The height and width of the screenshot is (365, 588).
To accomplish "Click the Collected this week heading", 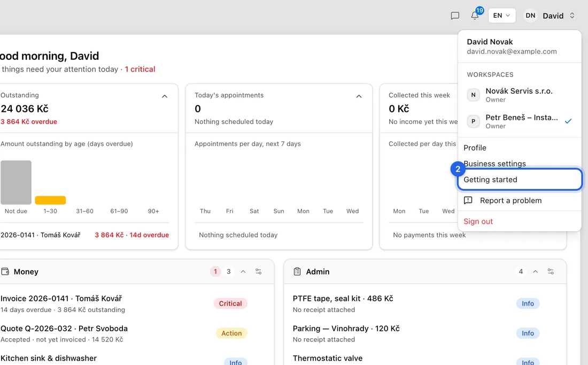I will pos(419,95).
